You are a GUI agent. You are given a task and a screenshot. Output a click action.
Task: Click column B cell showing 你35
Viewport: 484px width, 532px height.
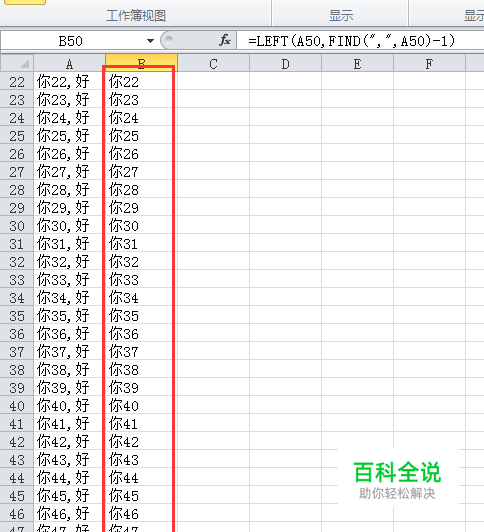tap(141, 315)
